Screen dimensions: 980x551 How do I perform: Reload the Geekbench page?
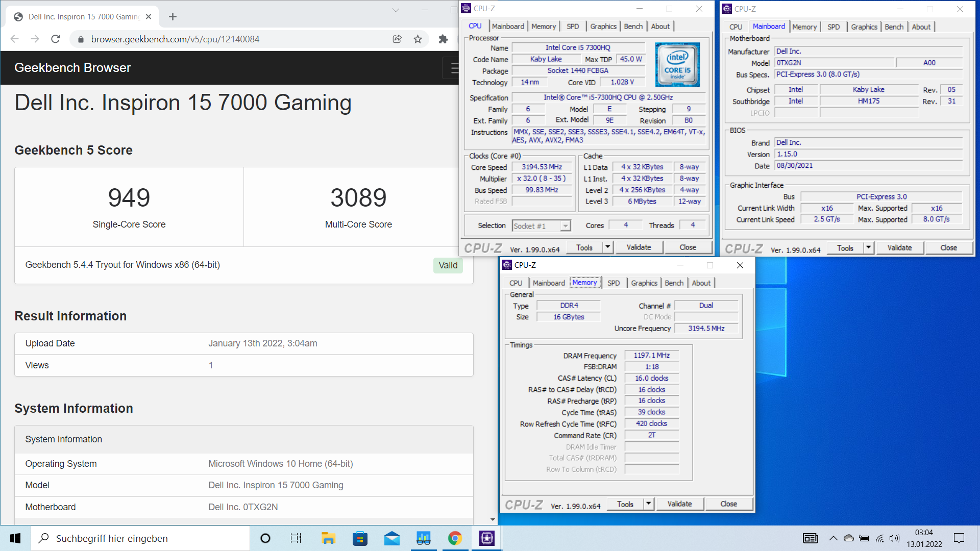[x=56, y=39]
